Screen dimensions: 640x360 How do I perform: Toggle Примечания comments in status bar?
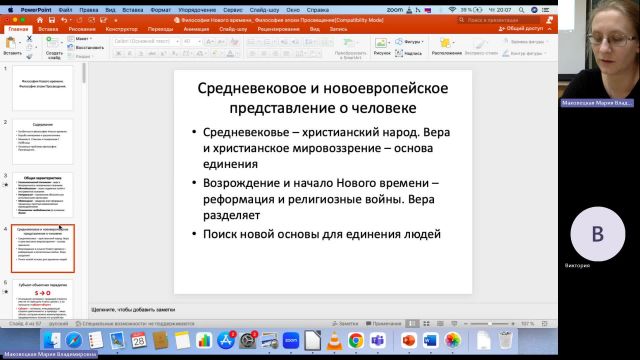point(384,324)
